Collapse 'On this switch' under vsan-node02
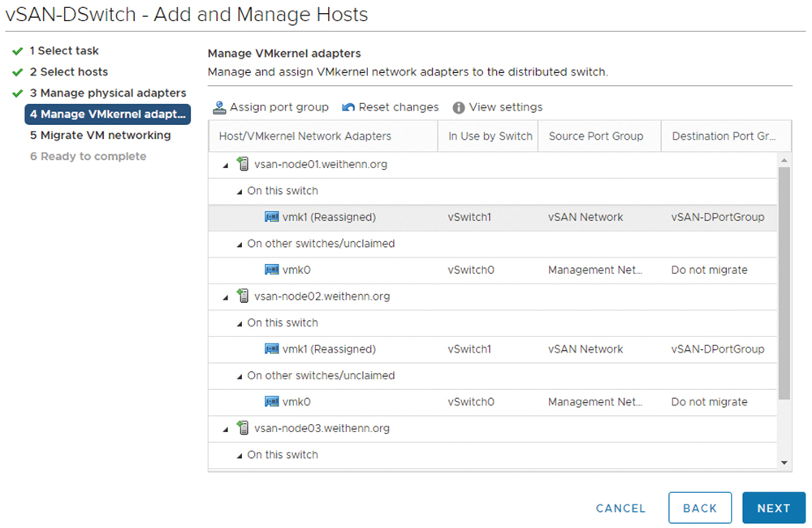 coord(240,323)
